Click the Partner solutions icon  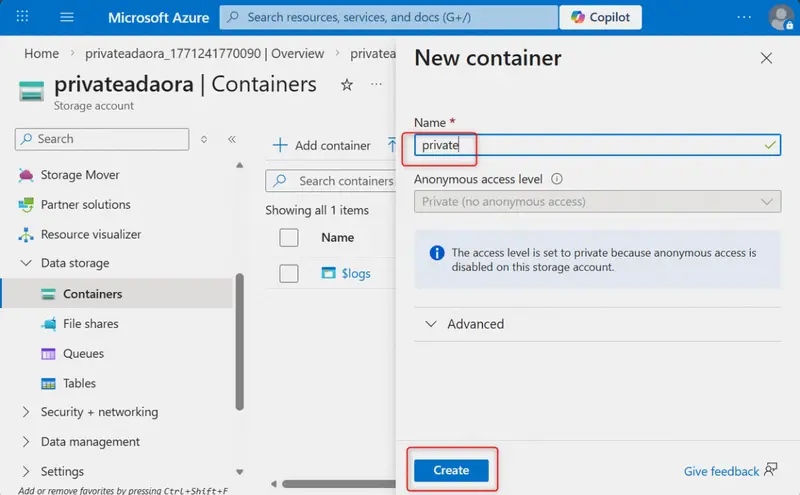[x=26, y=205]
